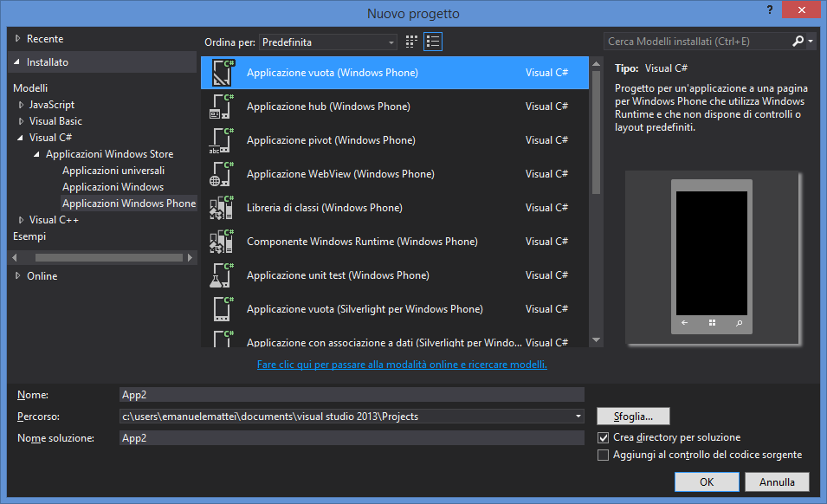The width and height of the screenshot is (827, 504).
Task: Click the Nome project name field
Action: coord(352,395)
